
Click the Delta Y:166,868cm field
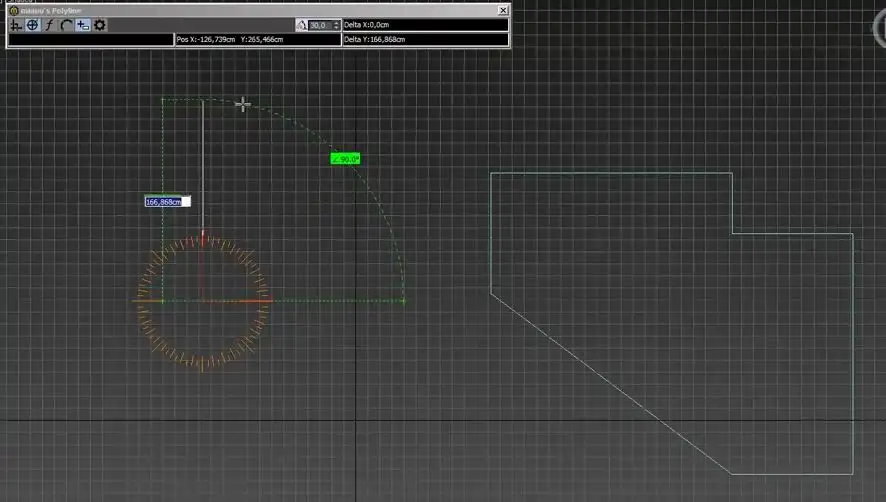click(425, 40)
